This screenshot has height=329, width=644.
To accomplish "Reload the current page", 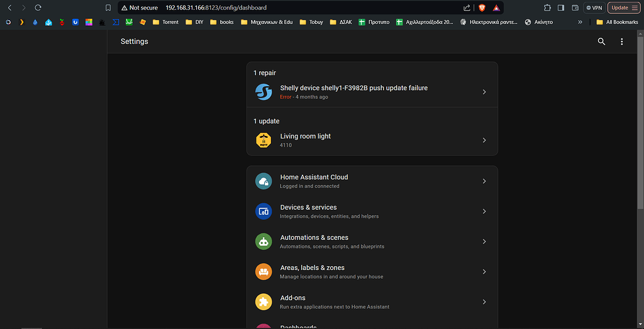I will coord(38,8).
